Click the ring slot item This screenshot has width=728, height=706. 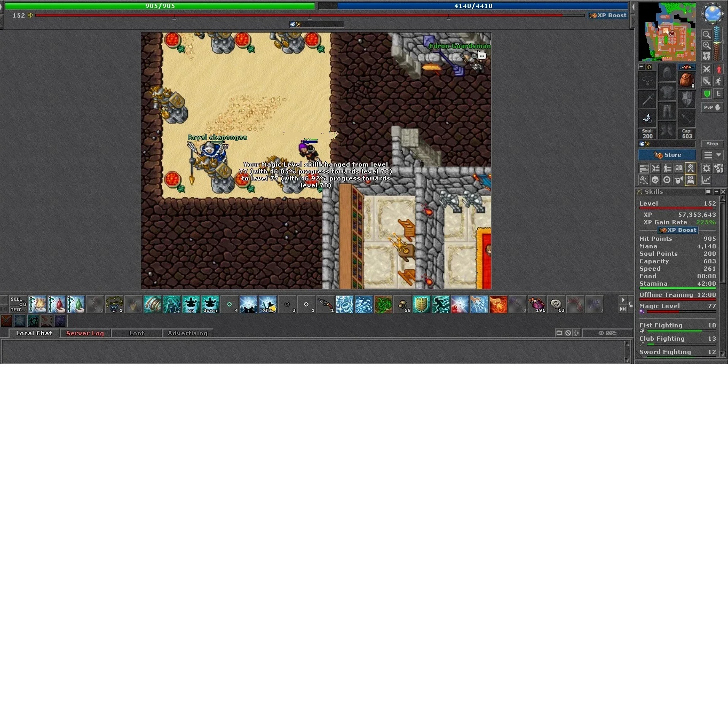pos(647,119)
